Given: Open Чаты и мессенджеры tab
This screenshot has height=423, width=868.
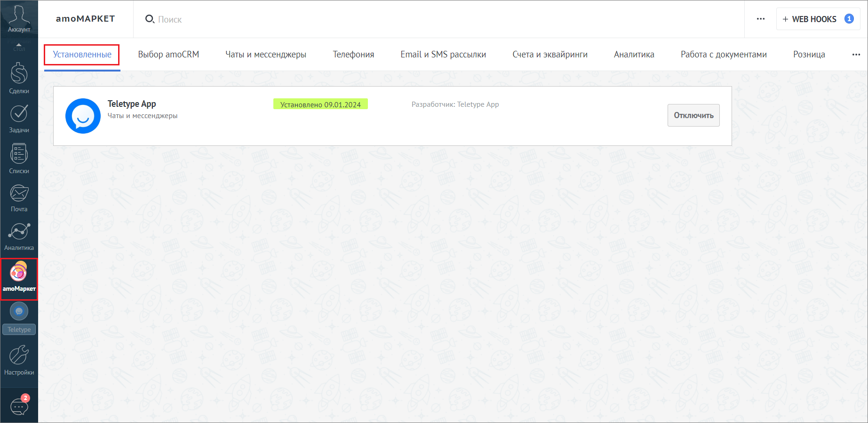Looking at the screenshot, I should coord(266,55).
